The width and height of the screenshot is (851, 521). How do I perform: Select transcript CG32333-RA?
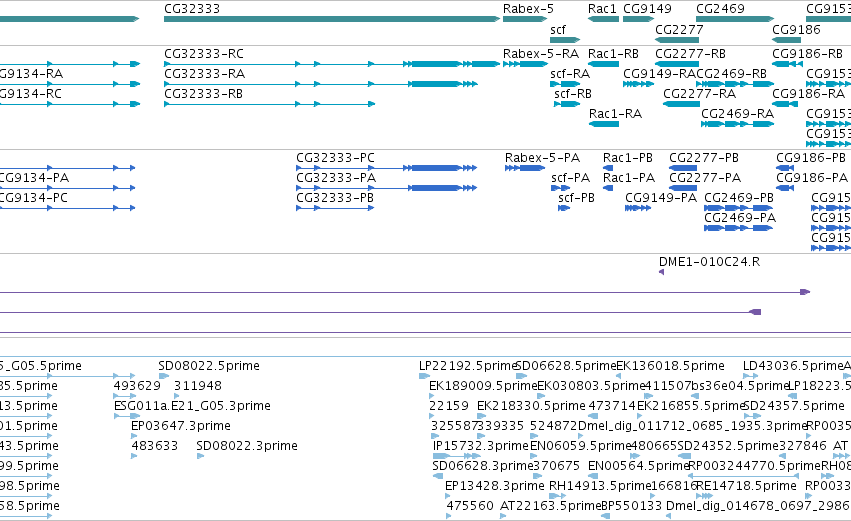(205, 73)
